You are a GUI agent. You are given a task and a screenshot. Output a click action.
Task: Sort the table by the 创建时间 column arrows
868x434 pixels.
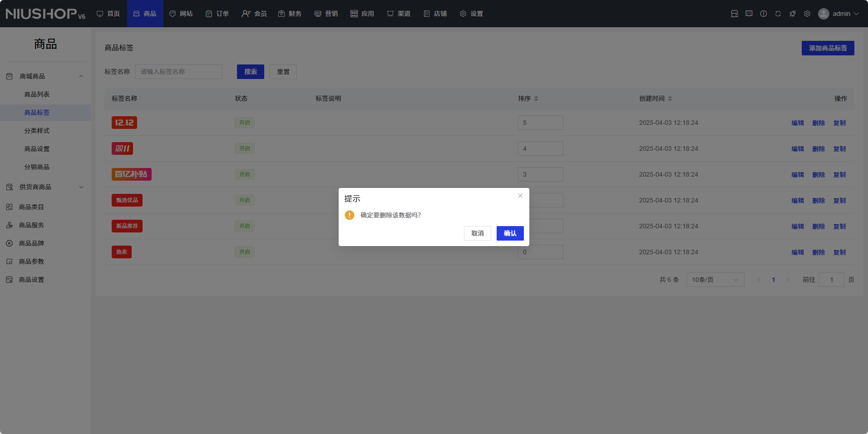click(670, 99)
